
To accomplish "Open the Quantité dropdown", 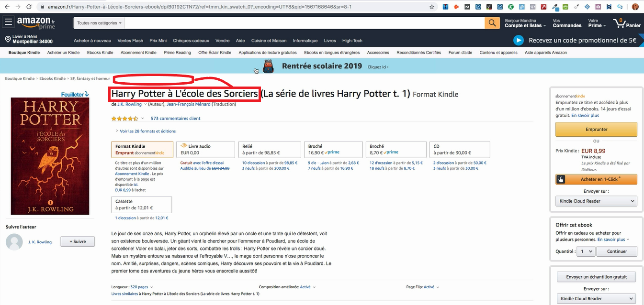I will pos(586,251).
